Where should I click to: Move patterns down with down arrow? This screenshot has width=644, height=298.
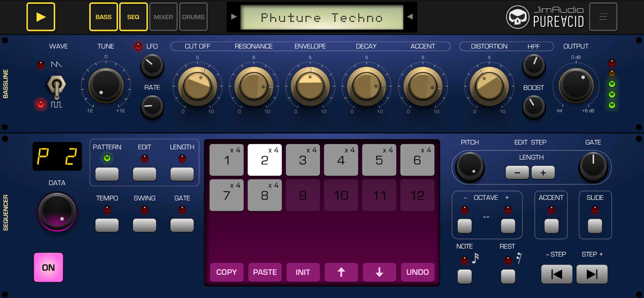(x=379, y=272)
